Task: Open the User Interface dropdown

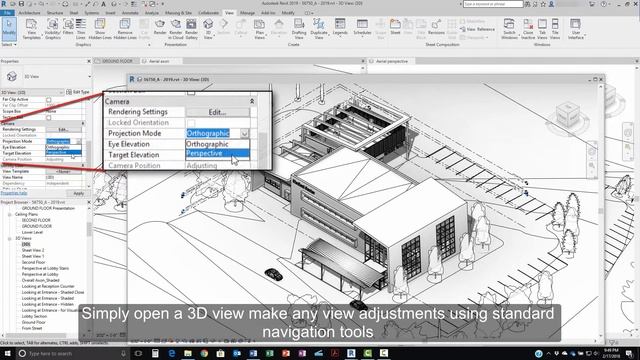Action: 576,29
